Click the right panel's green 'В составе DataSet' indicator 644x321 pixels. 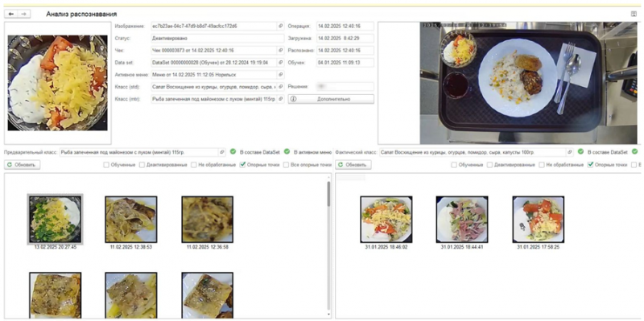[580, 152]
